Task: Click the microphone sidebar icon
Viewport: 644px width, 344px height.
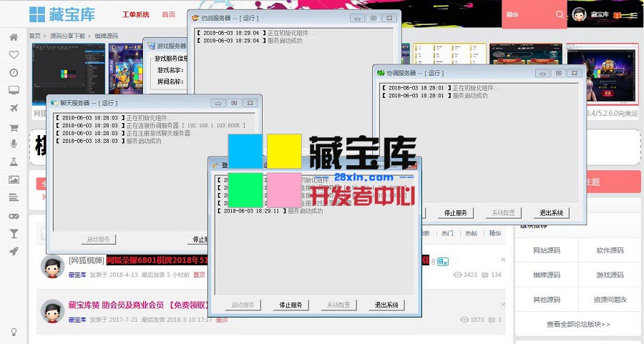Action: click(x=13, y=144)
